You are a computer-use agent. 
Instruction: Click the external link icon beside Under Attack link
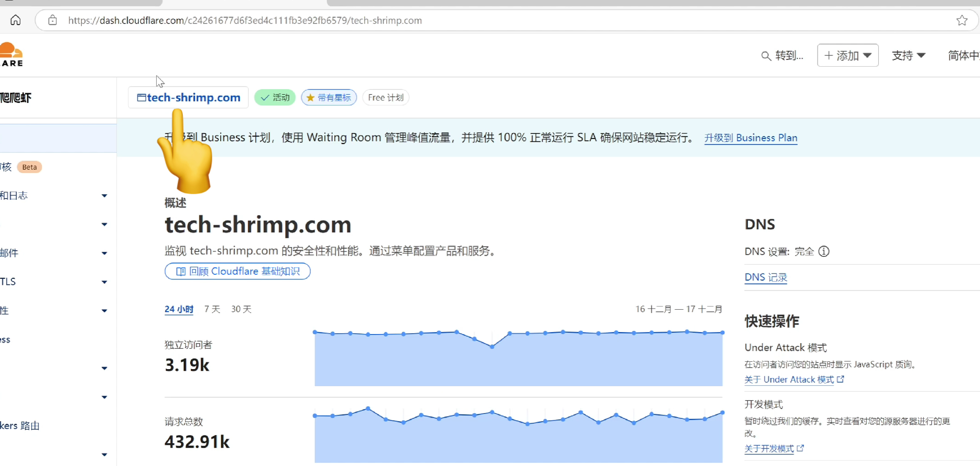pyautogui.click(x=841, y=379)
